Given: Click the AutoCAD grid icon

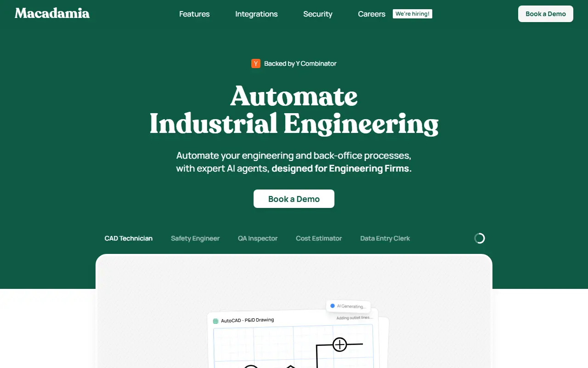Looking at the screenshot, I should pyautogui.click(x=215, y=321).
